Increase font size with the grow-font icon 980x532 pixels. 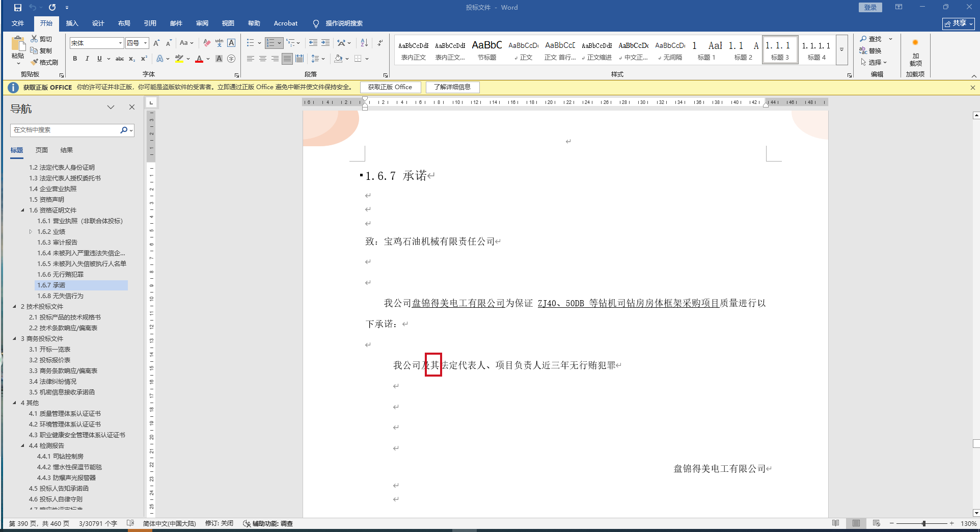click(156, 43)
